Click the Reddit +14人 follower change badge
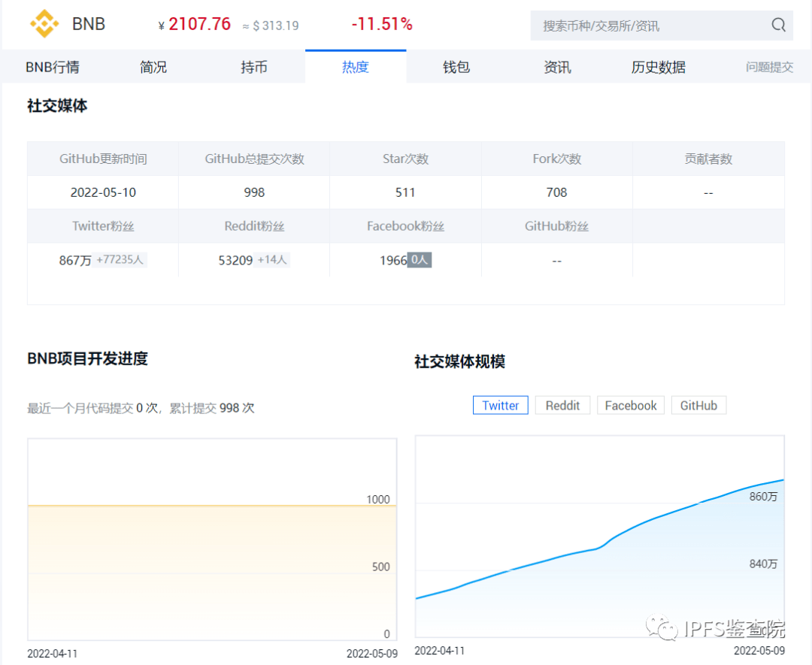Image resolution: width=812 pixels, height=665 pixels. pos(272,260)
